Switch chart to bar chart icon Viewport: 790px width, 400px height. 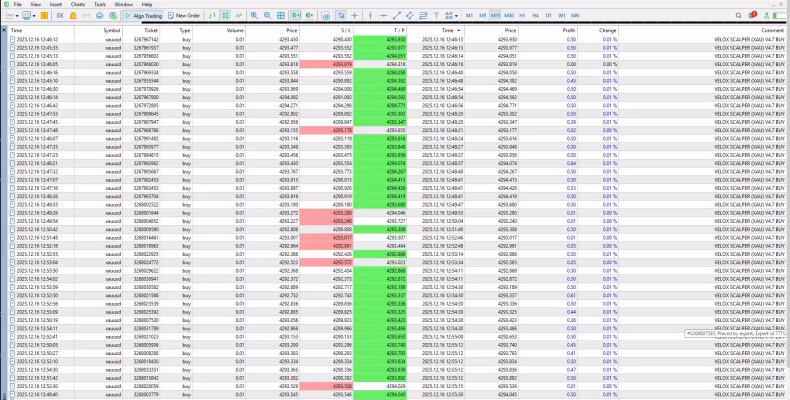pyautogui.click(x=212, y=16)
